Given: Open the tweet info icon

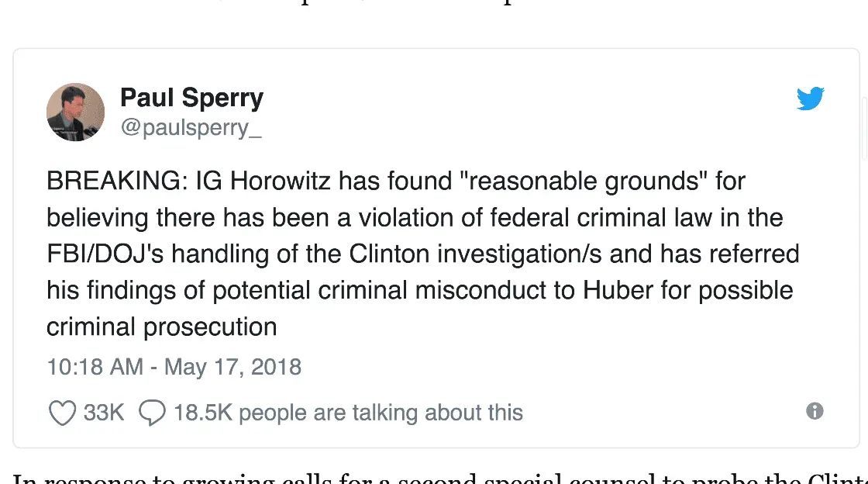Looking at the screenshot, I should [x=815, y=411].
